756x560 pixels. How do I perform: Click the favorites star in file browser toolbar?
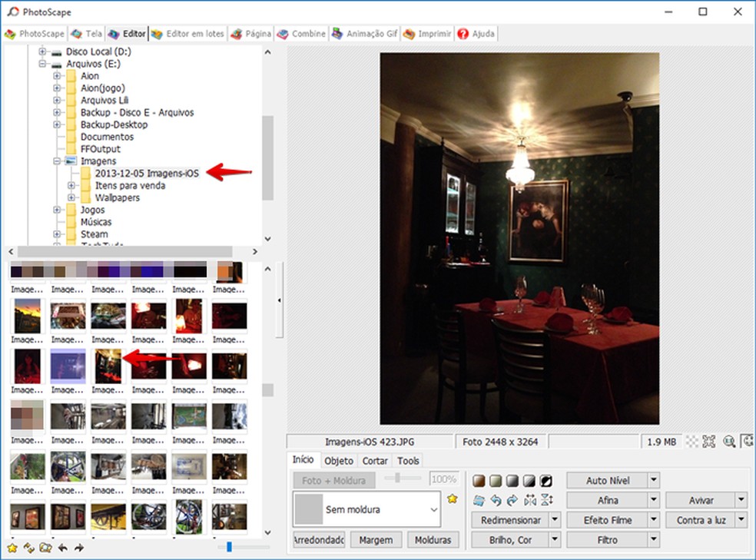coord(12,548)
